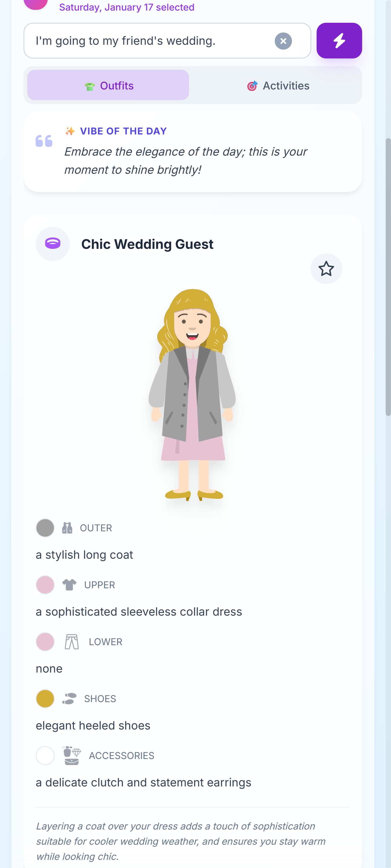This screenshot has height=868, width=391.
Task: Select the gold SHOES color swatch
Action: pyautogui.click(x=45, y=699)
